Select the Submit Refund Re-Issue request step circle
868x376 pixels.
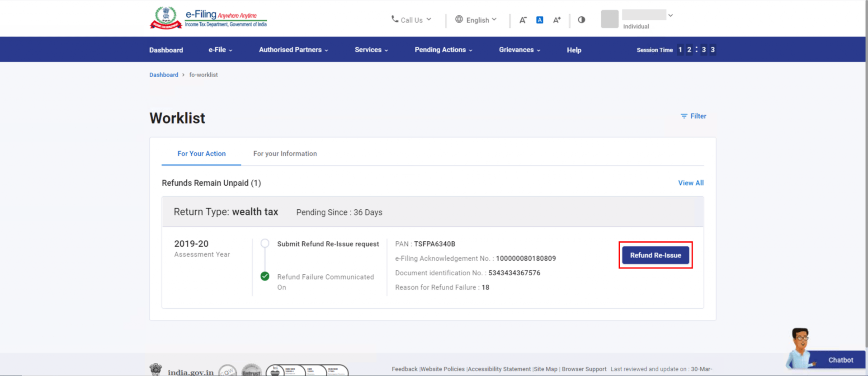265,244
